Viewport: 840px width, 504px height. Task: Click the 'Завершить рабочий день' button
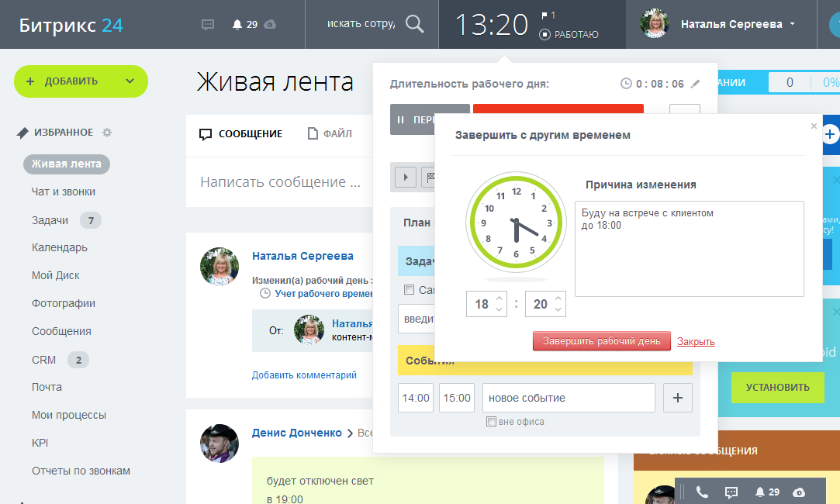[601, 341]
